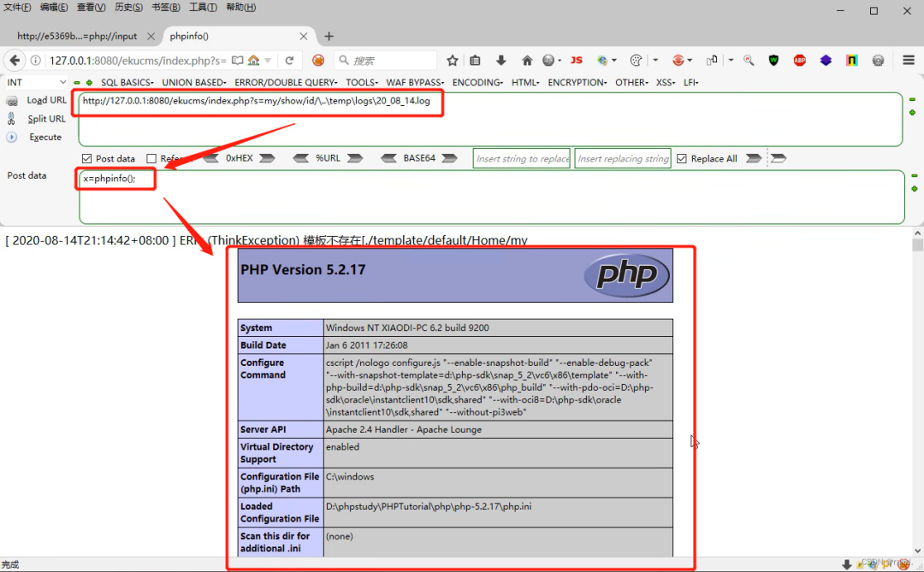Click the yellow-black square extension icon
Screen dimensions: 924x572
[851, 60]
